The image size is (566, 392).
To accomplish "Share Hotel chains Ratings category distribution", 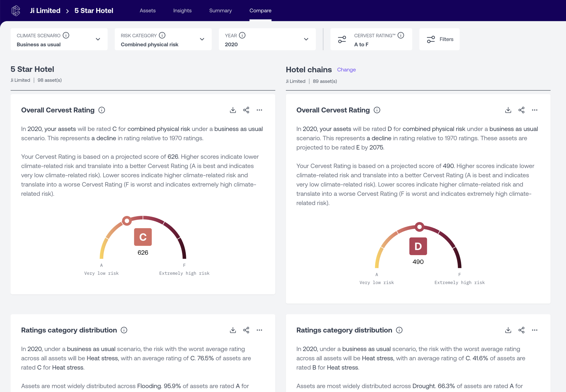I will point(521,330).
